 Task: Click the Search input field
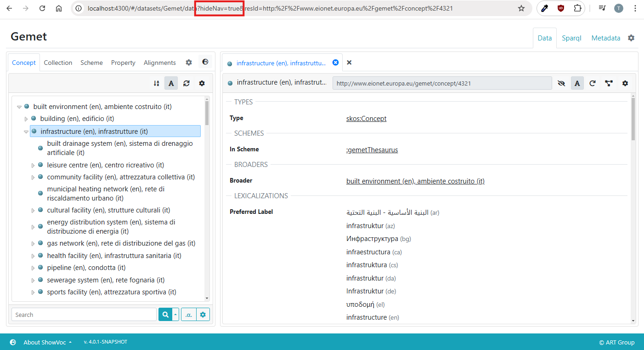[84, 315]
